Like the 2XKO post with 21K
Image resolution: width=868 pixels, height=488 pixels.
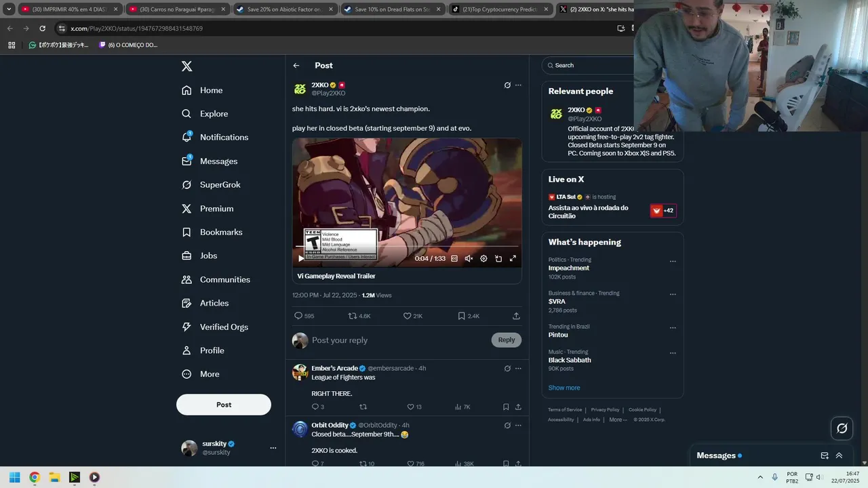(x=412, y=316)
